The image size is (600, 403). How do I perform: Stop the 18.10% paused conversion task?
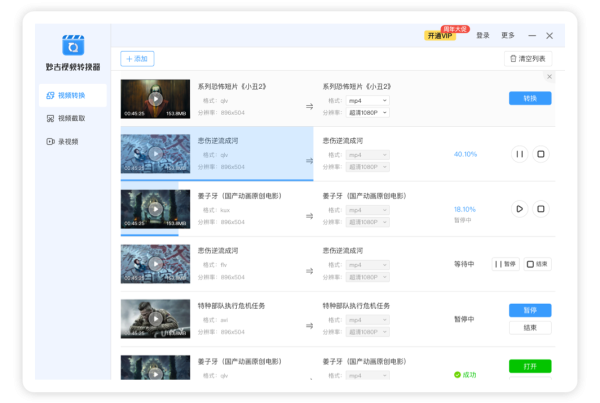click(x=541, y=209)
